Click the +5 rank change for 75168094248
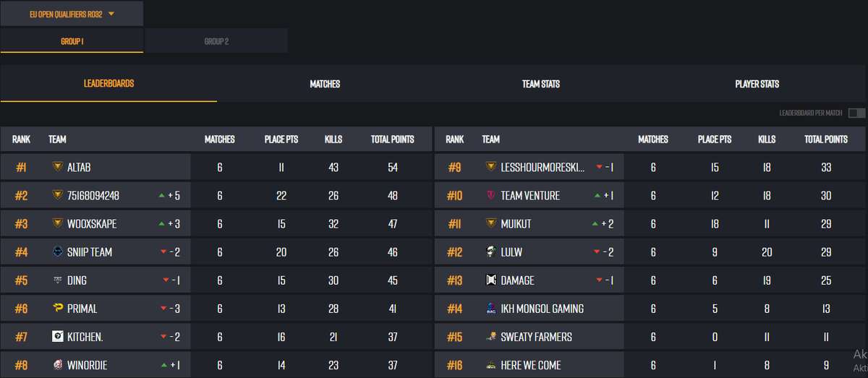 [170, 195]
